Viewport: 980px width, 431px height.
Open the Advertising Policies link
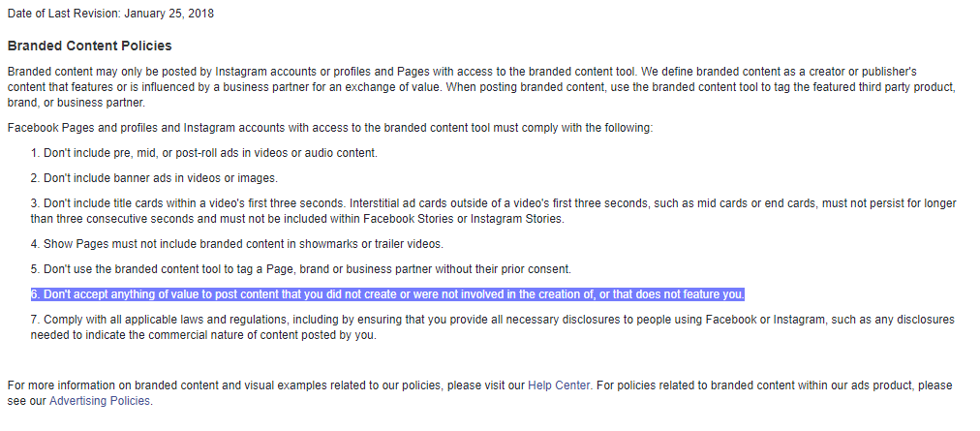(100, 401)
